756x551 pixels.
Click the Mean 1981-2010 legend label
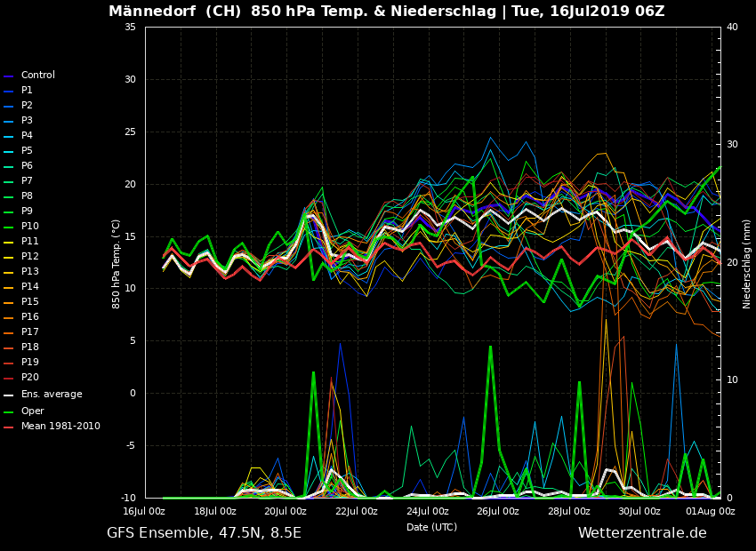click(60, 427)
